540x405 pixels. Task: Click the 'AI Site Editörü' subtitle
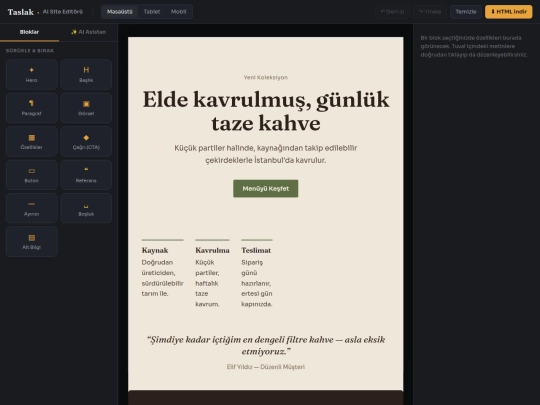(x=63, y=12)
